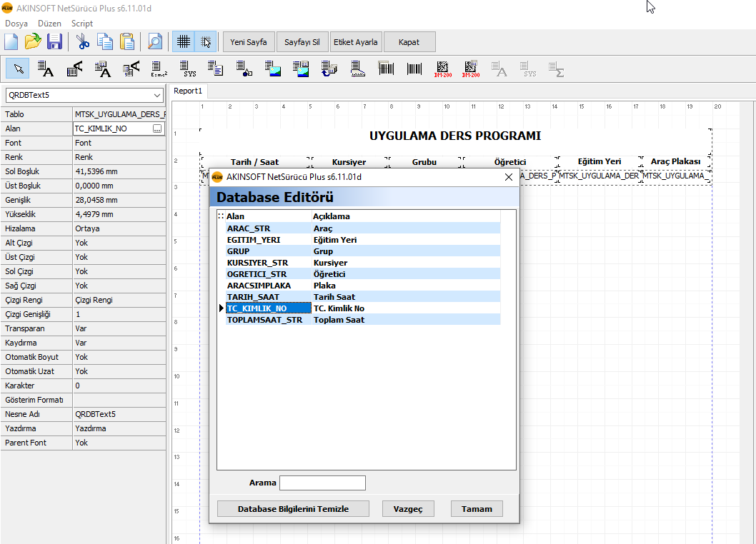Open the Dosya menu

click(x=16, y=23)
